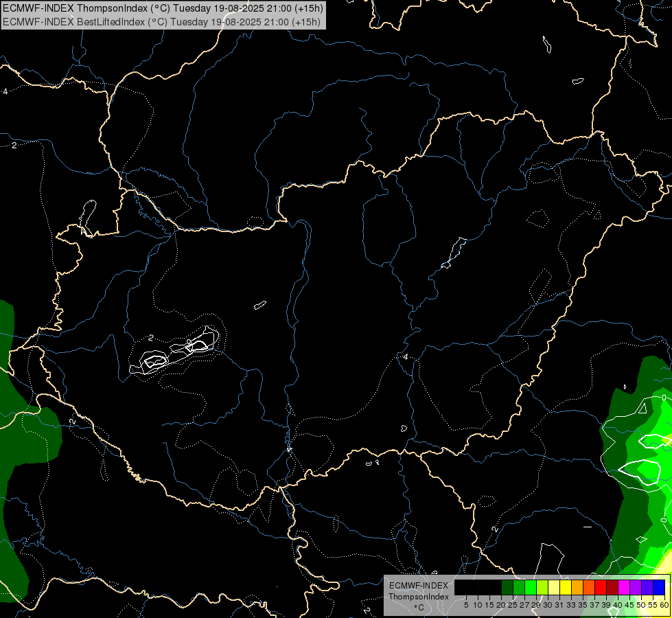Click the blue 55-60 legend swatch
The image size is (672, 618).
coord(659,587)
